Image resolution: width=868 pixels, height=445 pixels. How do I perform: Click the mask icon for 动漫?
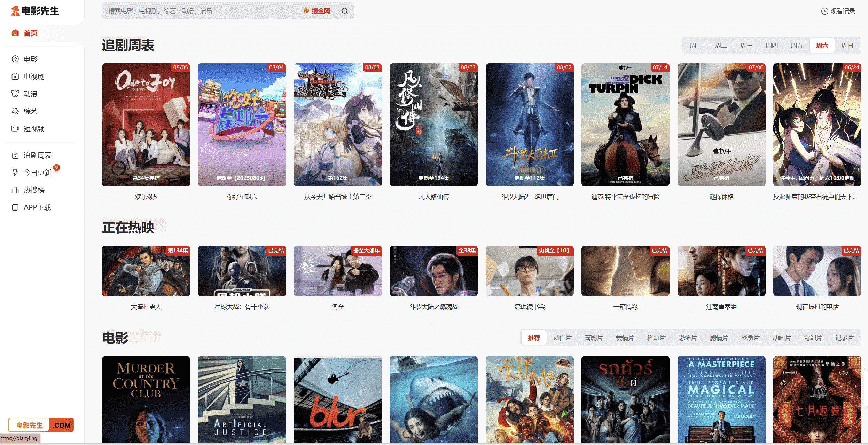coord(15,94)
